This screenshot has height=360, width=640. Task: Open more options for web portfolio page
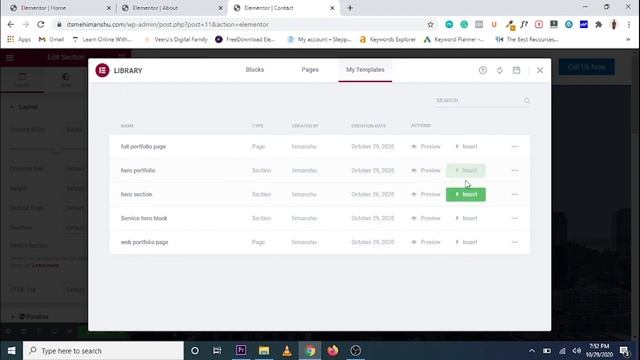click(x=515, y=242)
